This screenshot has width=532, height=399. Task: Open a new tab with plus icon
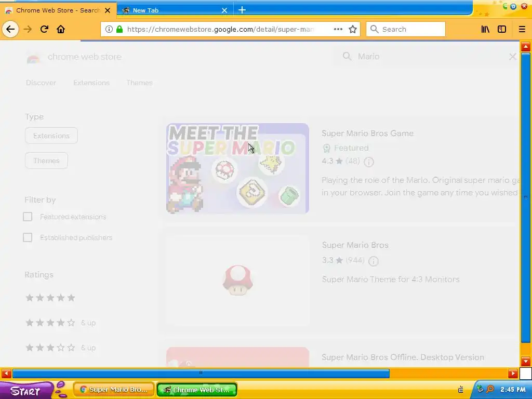pos(242,10)
